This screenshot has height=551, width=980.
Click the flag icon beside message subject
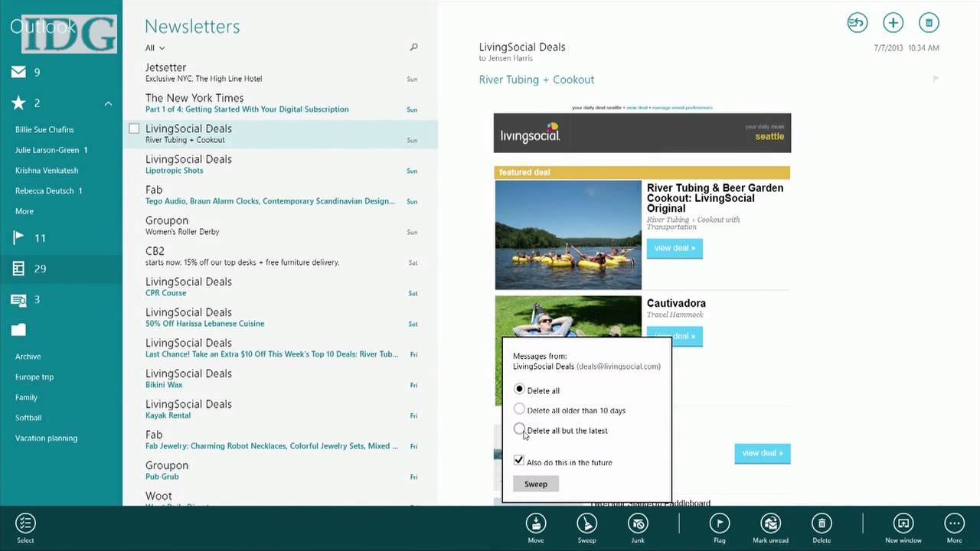pos(935,79)
